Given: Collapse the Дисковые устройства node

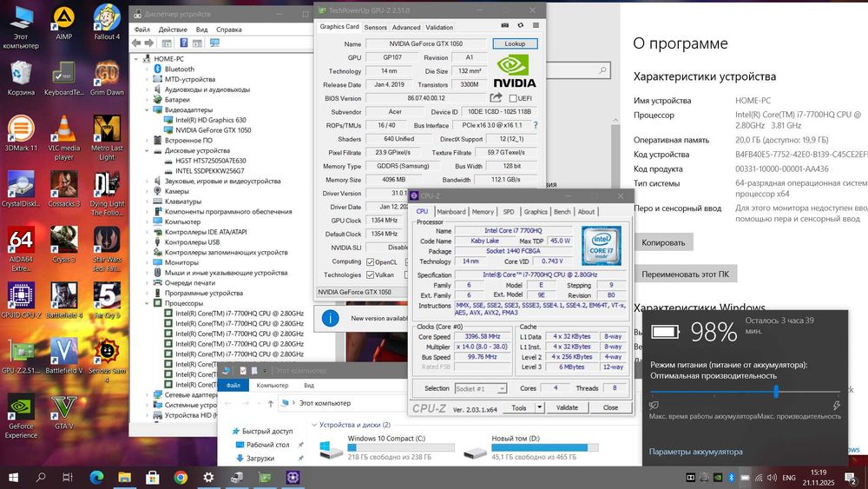Looking at the screenshot, I should click(148, 150).
